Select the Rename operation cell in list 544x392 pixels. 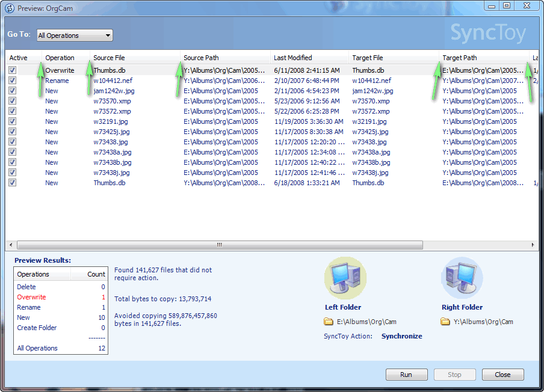pyautogui.click(x=57, y=81)
